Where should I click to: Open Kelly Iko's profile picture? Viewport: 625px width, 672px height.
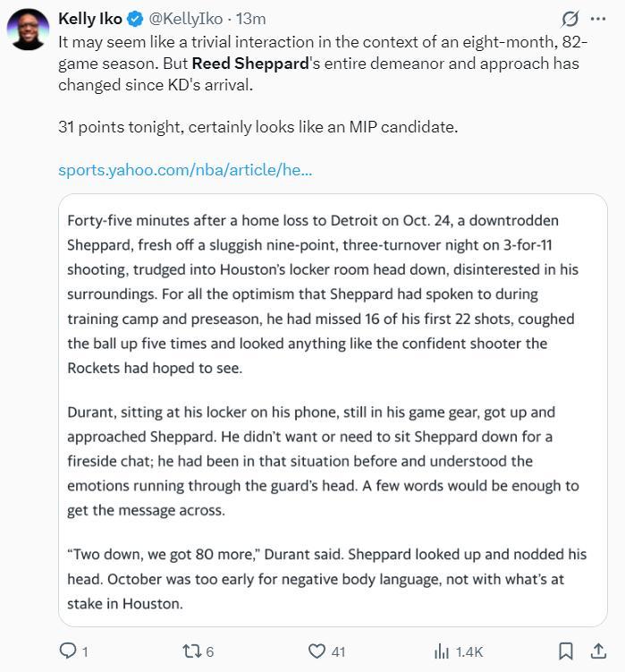[x=28, y=30]
